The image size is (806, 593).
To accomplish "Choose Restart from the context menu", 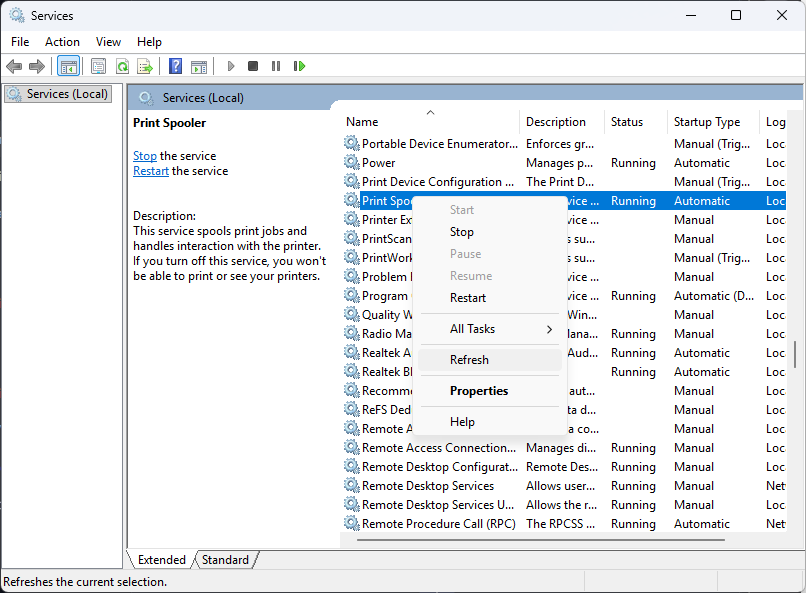I will [x=468, y=298].
